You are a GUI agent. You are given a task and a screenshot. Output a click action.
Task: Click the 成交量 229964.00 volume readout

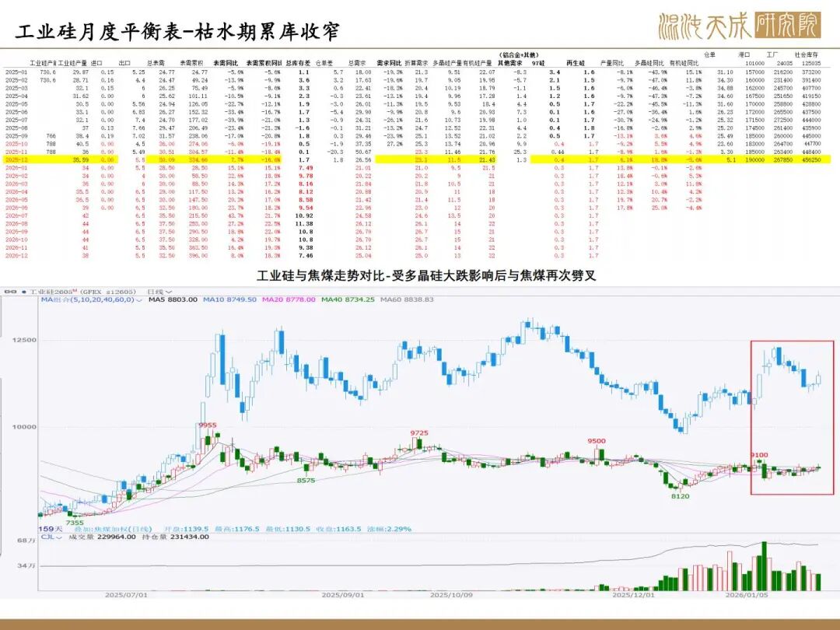103,536
